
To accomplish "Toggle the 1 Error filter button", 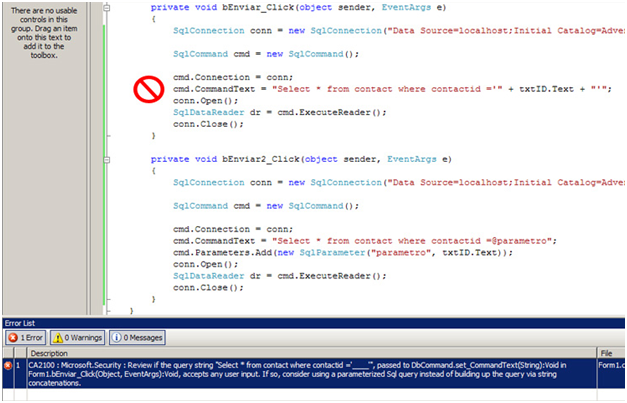I will (26, 337).
